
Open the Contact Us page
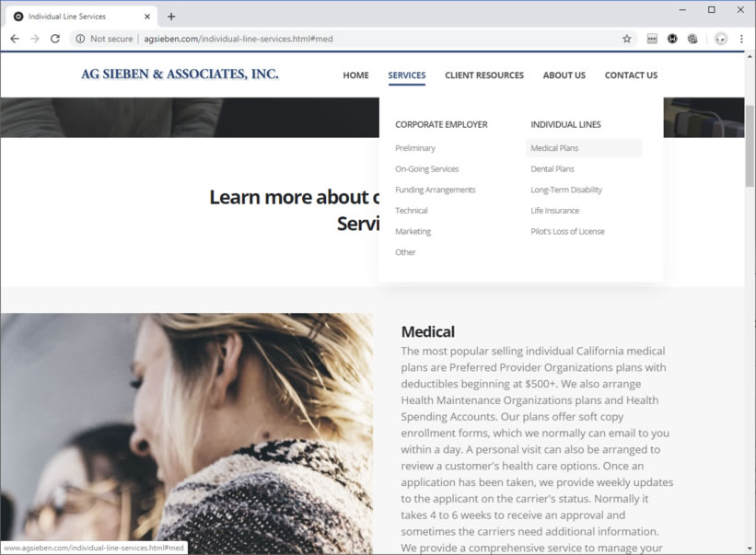(x=631, y=75)
